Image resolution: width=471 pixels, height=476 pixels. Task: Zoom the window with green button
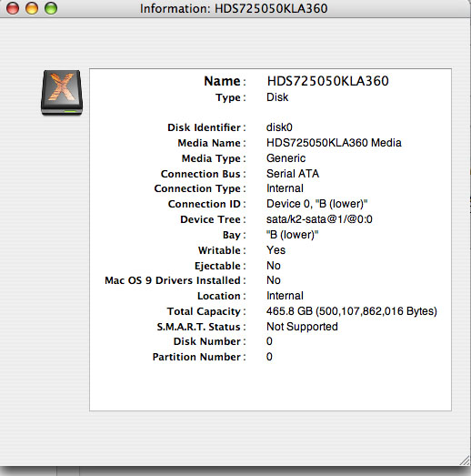[51, 8]
